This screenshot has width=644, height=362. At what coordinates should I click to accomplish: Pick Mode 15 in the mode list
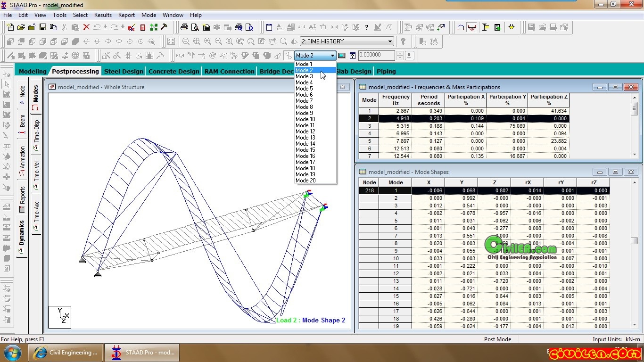pos(315,150)
